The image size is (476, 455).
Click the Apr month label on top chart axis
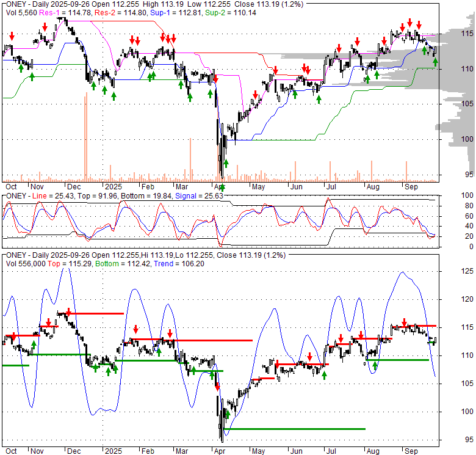[x=219, y=187]
